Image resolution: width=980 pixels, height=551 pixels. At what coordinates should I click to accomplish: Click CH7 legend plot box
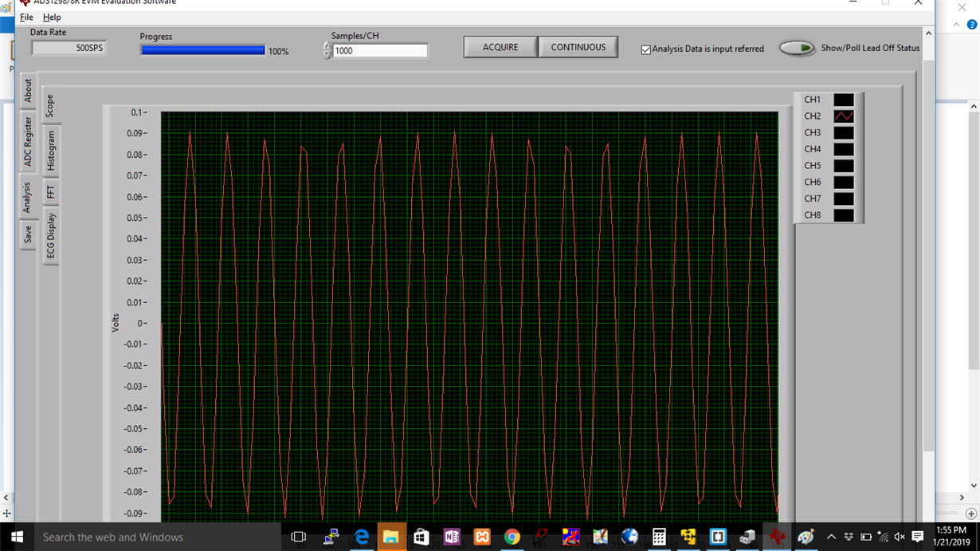(x=844, y=199)
